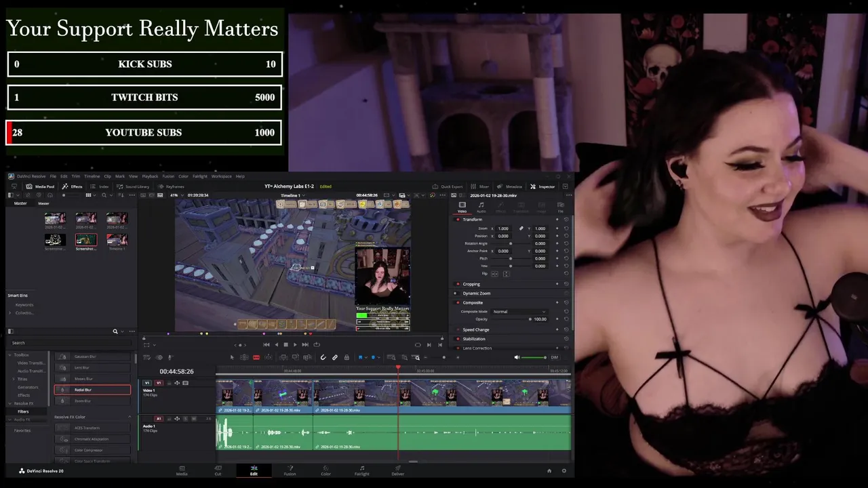Stop playback in the viewer
868x488 pixels.
(x=285, y=344)
